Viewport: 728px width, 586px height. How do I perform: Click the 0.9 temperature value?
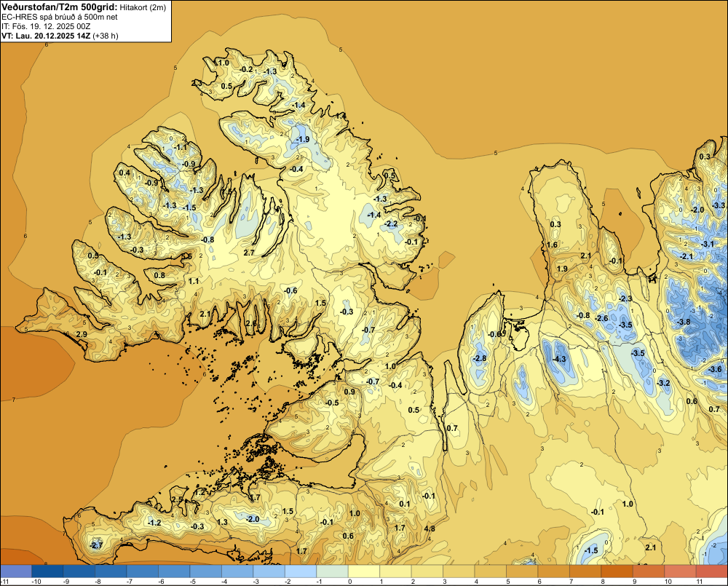coord(349,392)
